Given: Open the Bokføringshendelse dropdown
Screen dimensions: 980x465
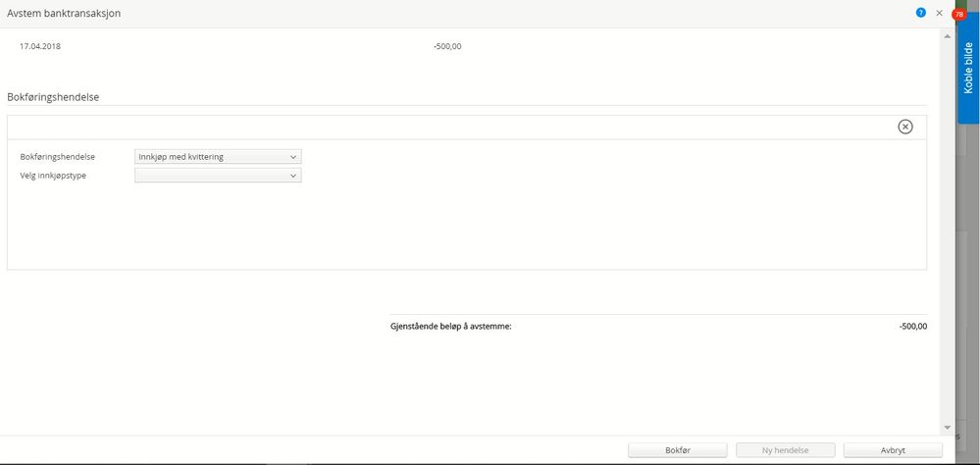Looking at the screenshot, I should 218,157.
